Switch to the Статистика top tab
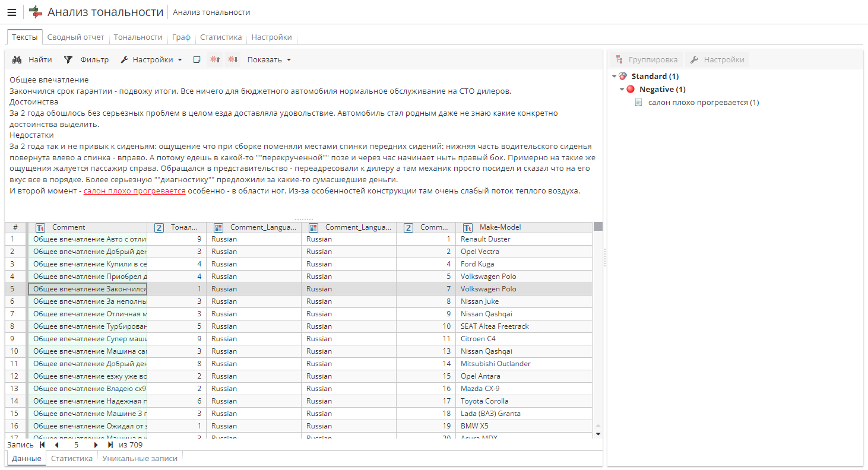 (221, 37)
